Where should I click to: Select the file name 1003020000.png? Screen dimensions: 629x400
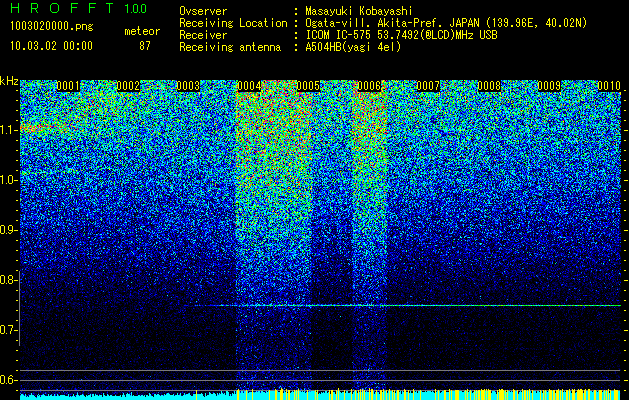point(51,27)
